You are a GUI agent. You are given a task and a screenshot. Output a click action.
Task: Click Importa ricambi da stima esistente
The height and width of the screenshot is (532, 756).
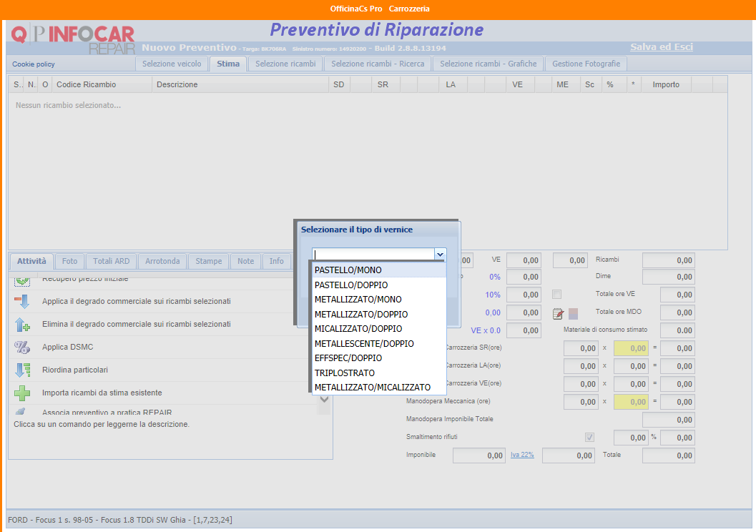tap(102, 393)
